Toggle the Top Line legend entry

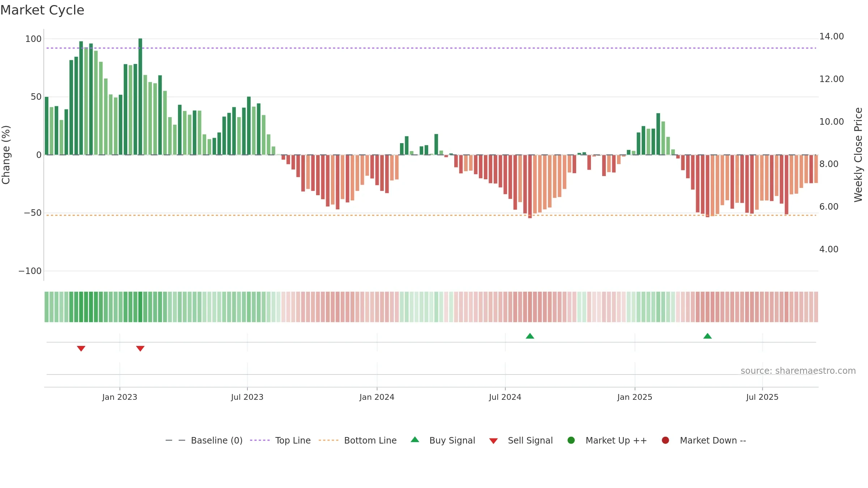point(280,440)
